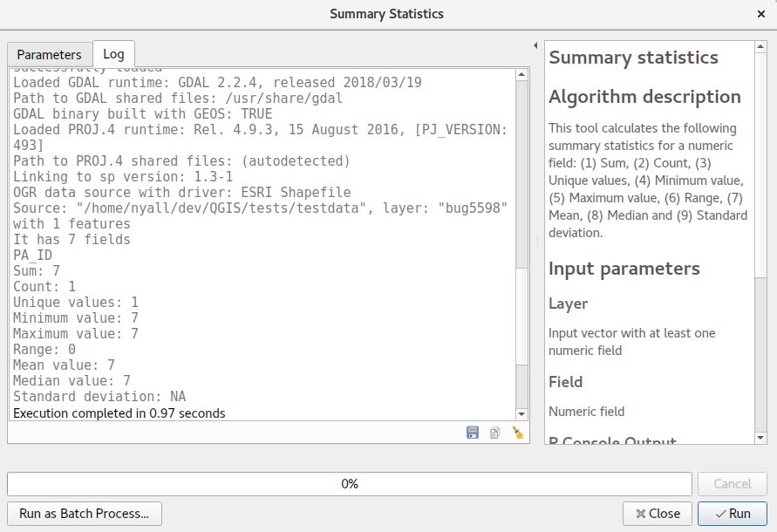Click 'PA_ID' field name in log
The height and width of the screenshot is (532, 777).
(33, 255)
